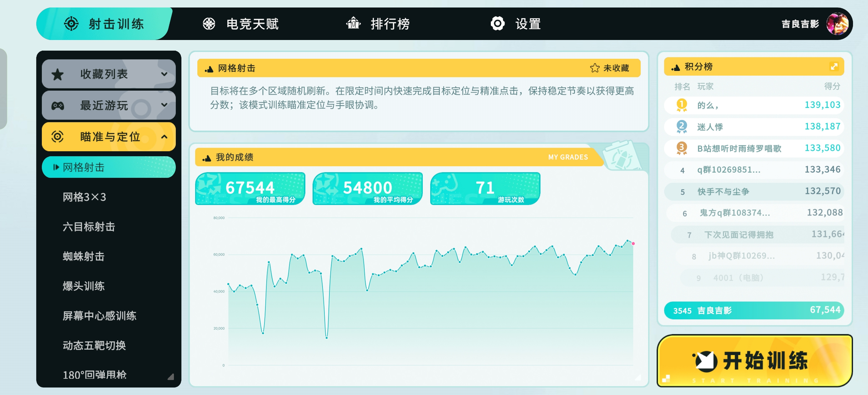868x395 pixels.
Task: Click the username 吉良吉影 in top bar
Action: [800, 24]
